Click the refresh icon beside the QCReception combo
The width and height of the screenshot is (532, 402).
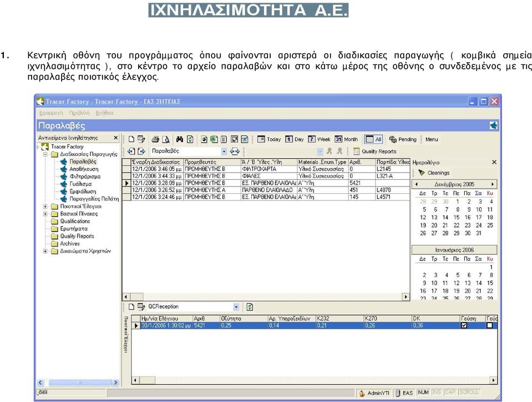click(250, 307)
